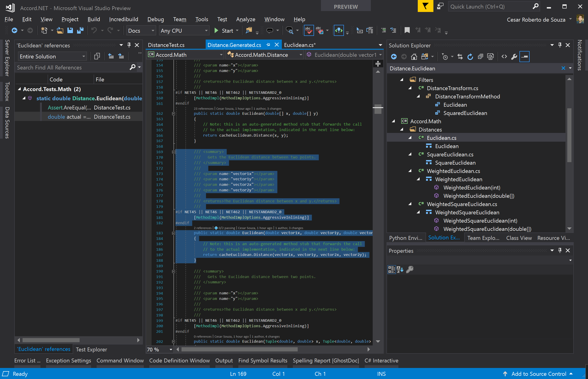Pin the 'Euclidean' references panel
This screenshot has width=588, height=379.
pyautogui.click(x=129, y=45)
